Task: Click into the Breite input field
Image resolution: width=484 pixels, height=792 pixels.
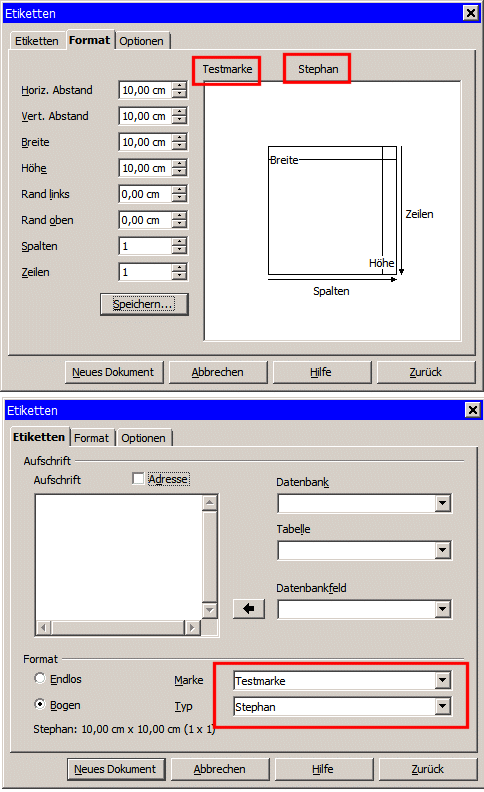Action: coord(145,142)
